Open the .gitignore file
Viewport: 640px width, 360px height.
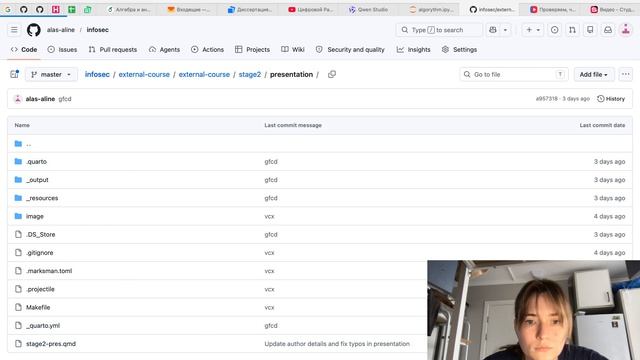coord(40,253)
